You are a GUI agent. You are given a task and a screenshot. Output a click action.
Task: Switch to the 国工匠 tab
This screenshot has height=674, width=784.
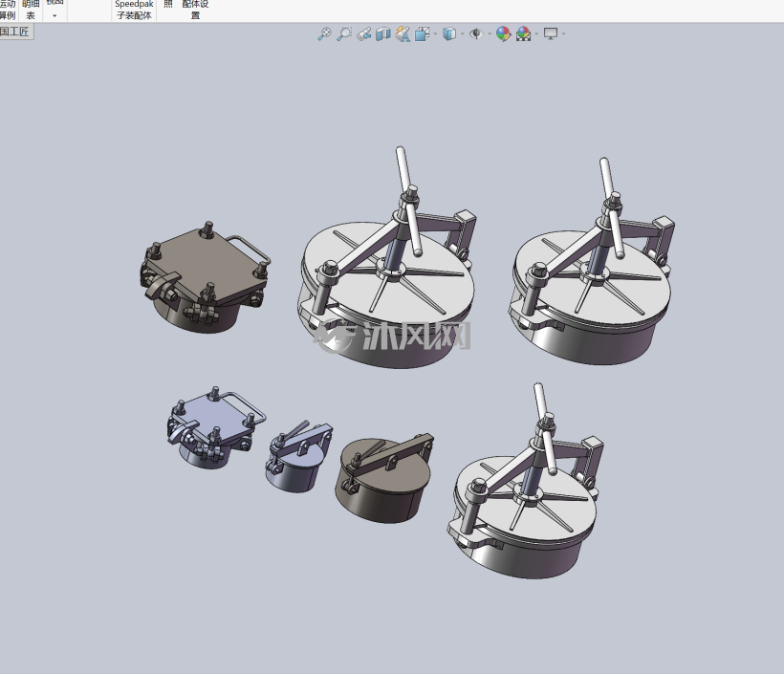(15, 32)
